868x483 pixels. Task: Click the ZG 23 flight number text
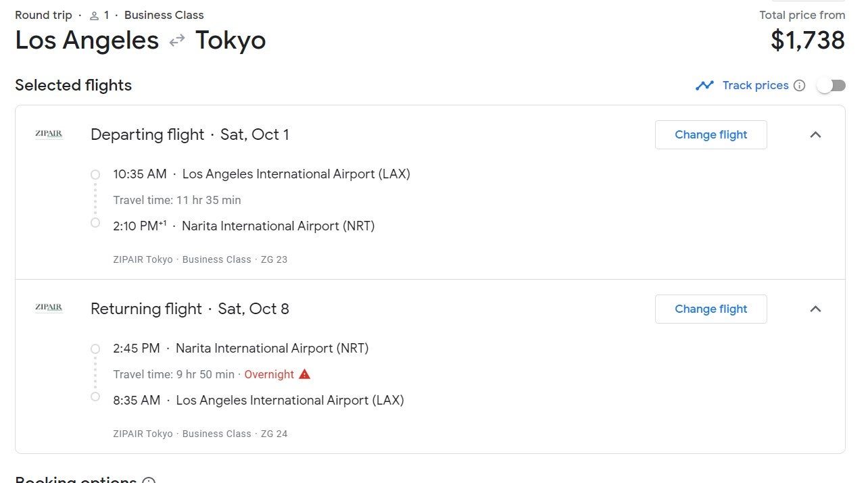tap(274, 259)
